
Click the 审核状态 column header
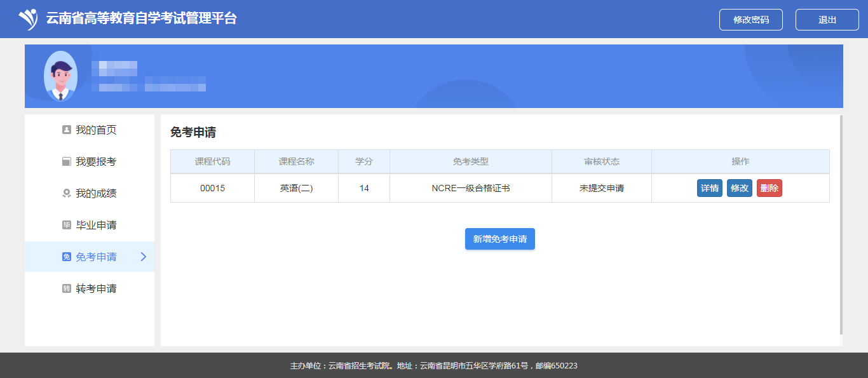[x=601, y=161]
